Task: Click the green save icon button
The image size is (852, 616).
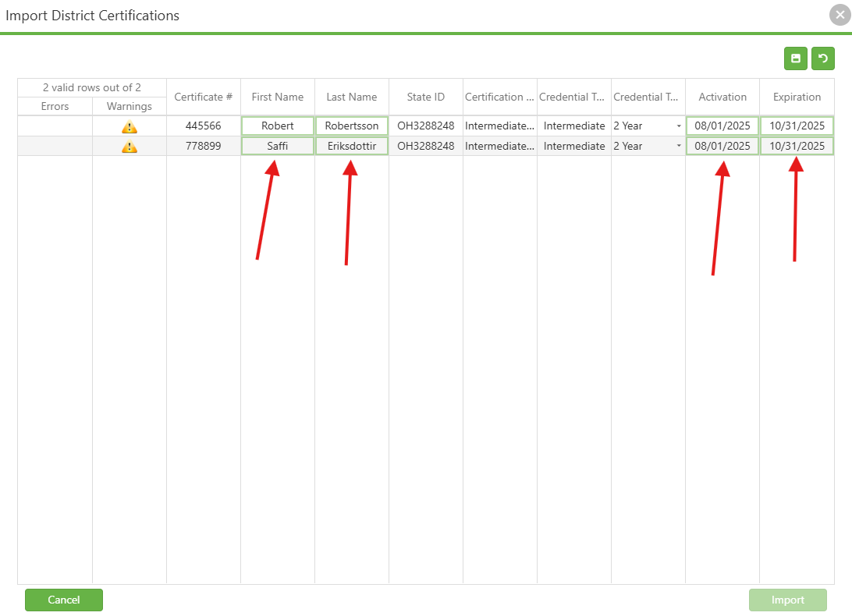Action: pyautogui.click(x=796, y=58)
